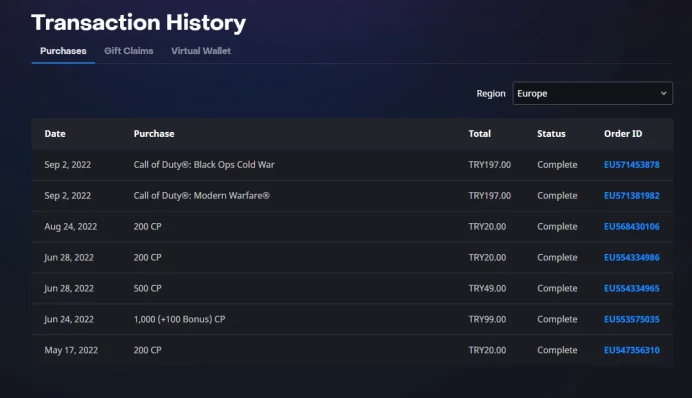Click the TRY99.00 total value
Image resolution: width=692 pixels, height=398 pixels.
(487, 319)
